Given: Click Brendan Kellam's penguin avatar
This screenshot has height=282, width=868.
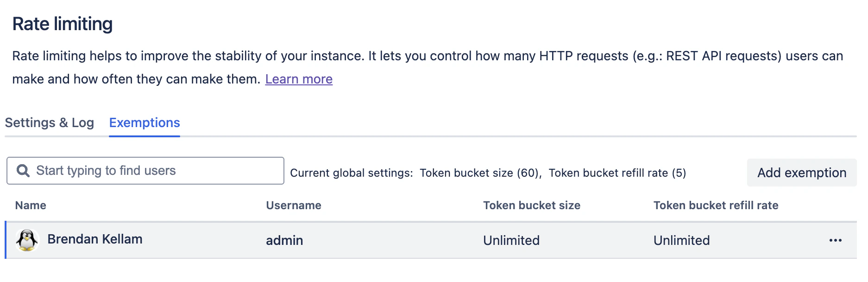Looking at the screenshot, I should coord(27,240).
